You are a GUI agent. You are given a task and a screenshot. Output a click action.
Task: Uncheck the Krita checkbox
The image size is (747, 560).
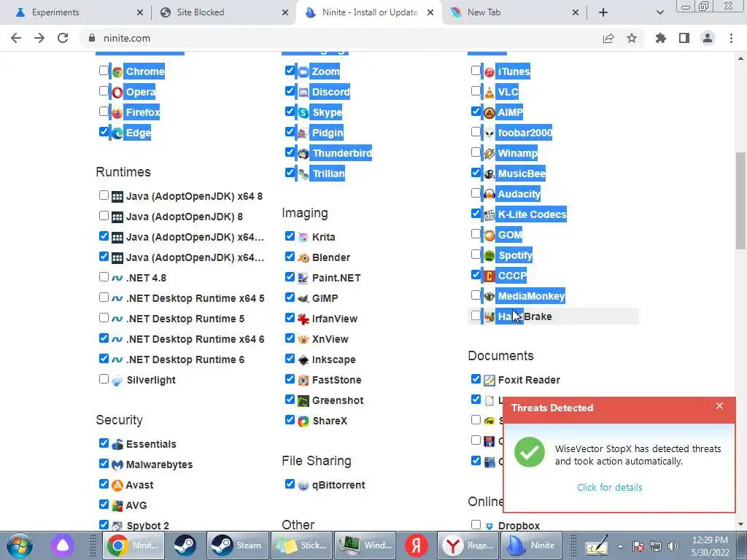290,236
